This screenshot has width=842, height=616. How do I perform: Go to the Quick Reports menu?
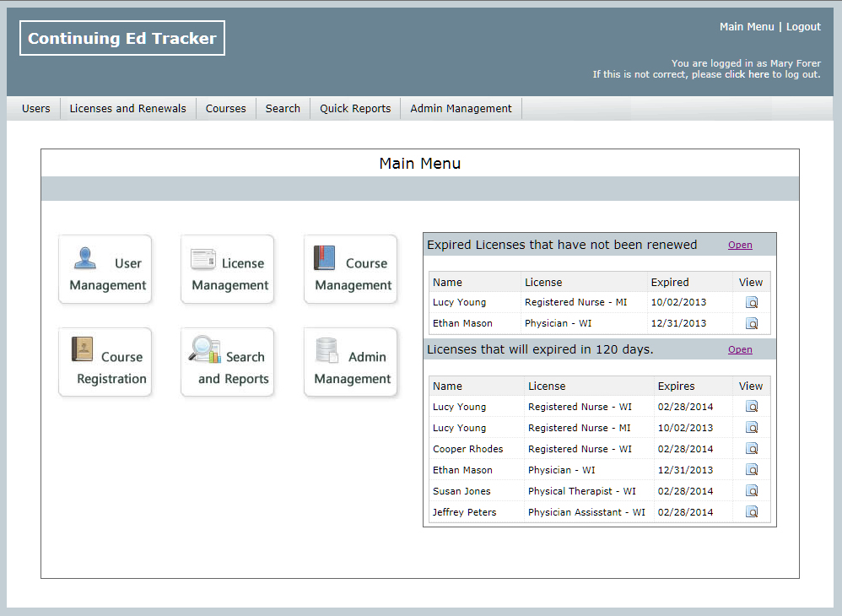(x=354, y=109)
